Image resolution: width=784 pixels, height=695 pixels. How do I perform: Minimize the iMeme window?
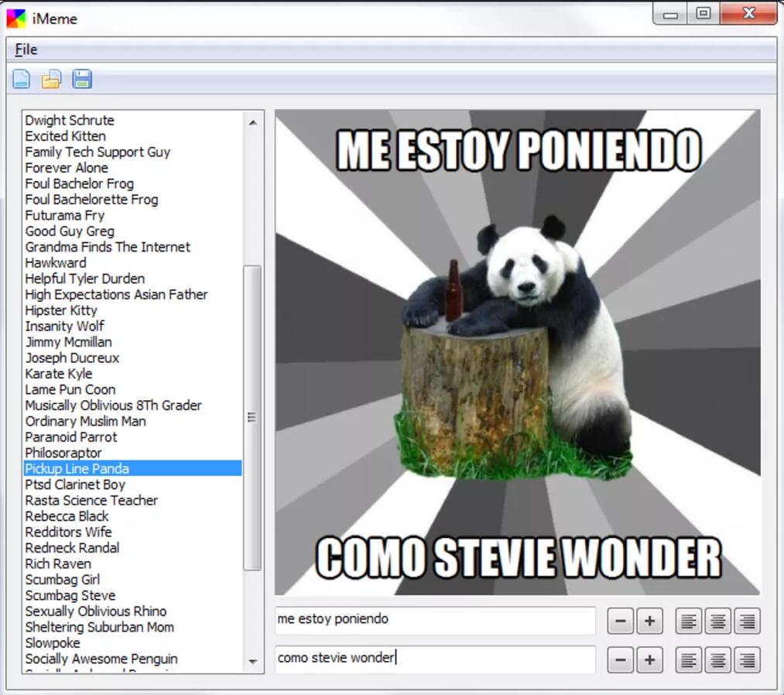pos(670,14)
